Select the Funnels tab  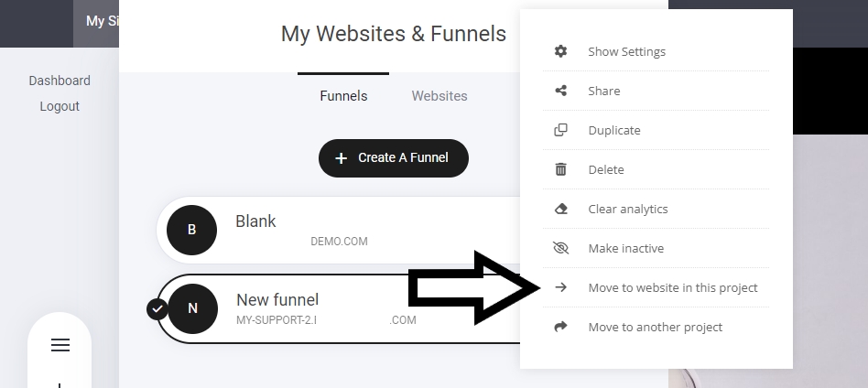343,96
